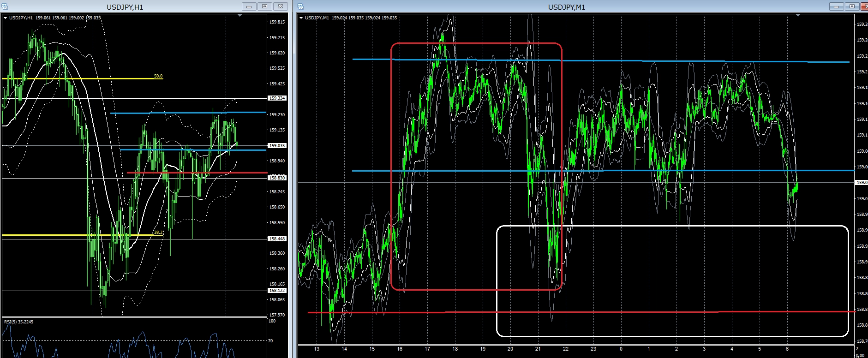Click the 19 hour label on the M1 time axis
This screenshot has height=358, width=868.
[x=483, y=349]
